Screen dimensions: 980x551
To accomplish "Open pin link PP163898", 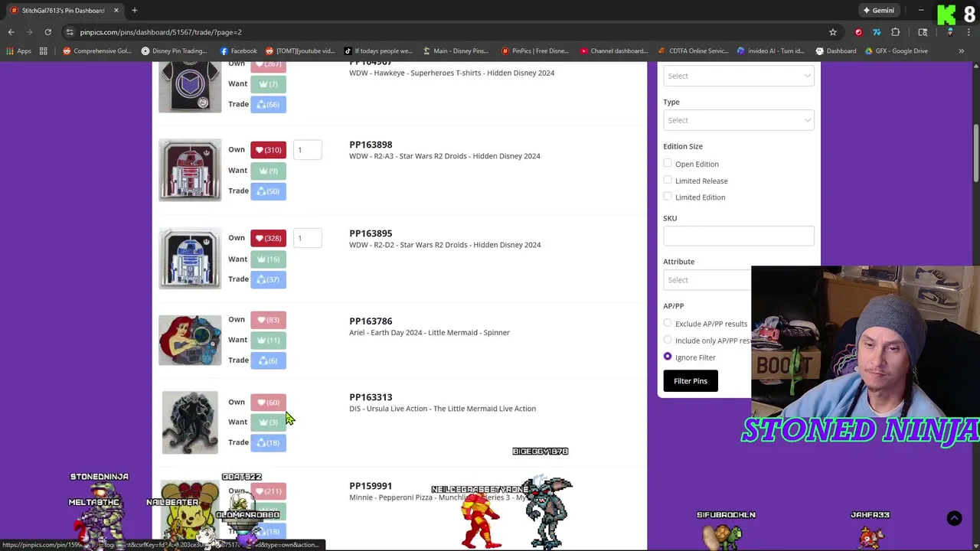I will point(371,145).
